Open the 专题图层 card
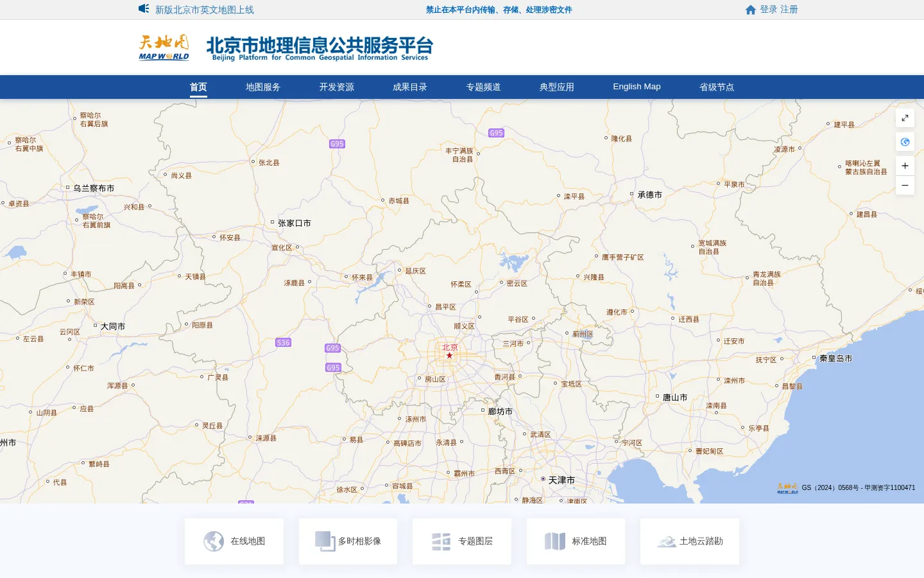This screenshot has width=924, height=578. [462, 541]
